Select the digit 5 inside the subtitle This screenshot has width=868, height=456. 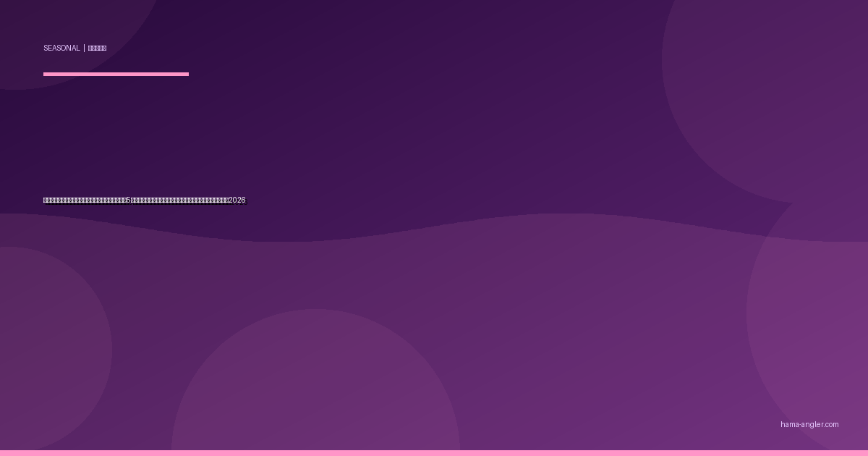129,200
